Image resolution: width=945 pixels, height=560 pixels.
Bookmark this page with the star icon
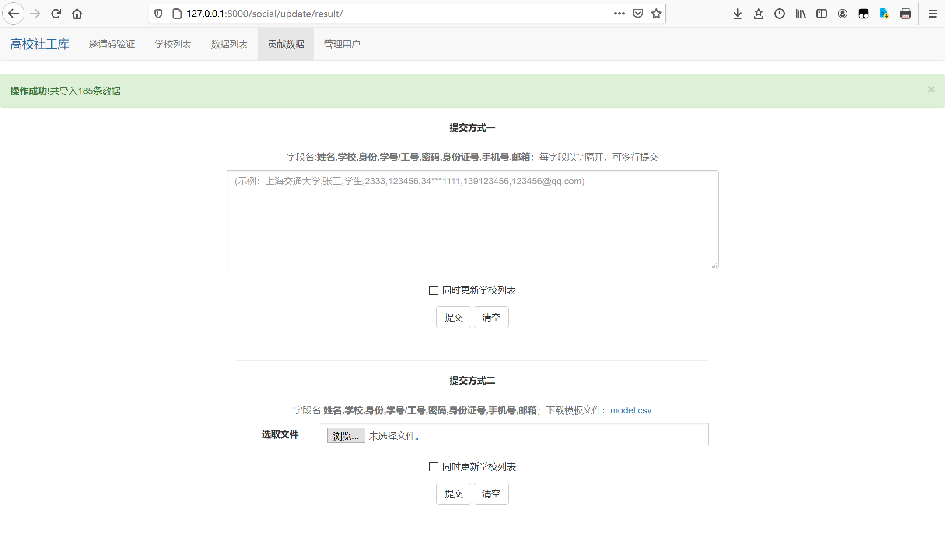point(656,14)
